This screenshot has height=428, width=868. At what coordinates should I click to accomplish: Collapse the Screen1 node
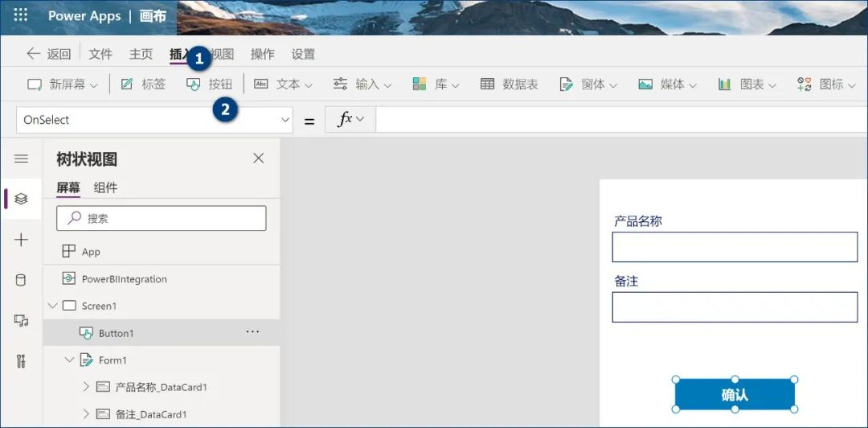tap(52, 306)
